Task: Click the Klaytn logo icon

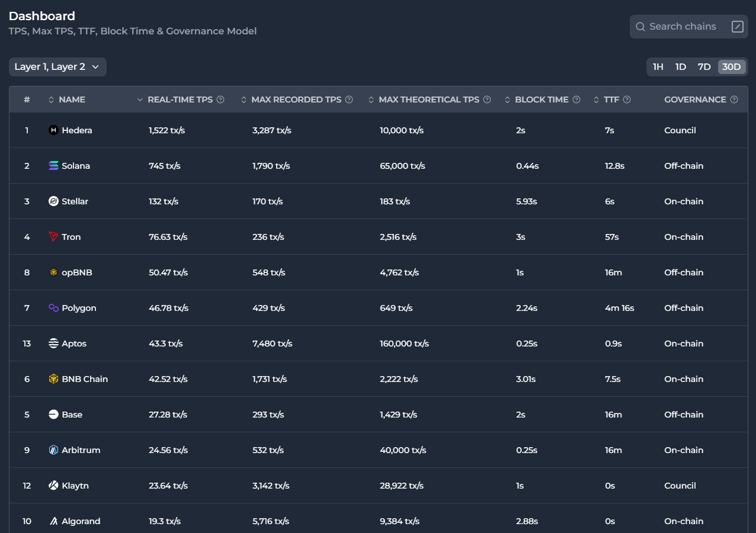Action: (53, 486)
